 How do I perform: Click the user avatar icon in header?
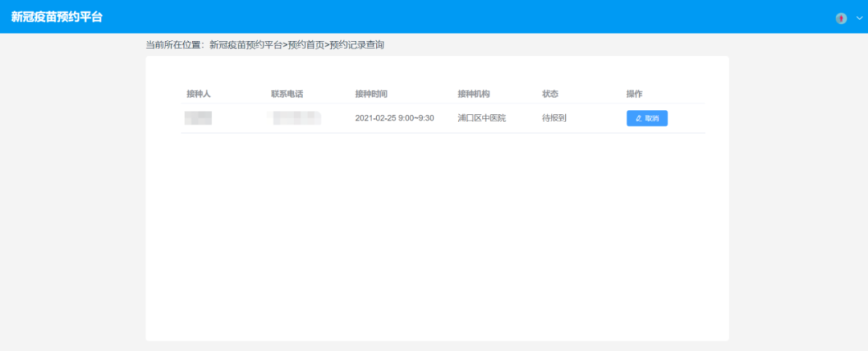(841, 18)
